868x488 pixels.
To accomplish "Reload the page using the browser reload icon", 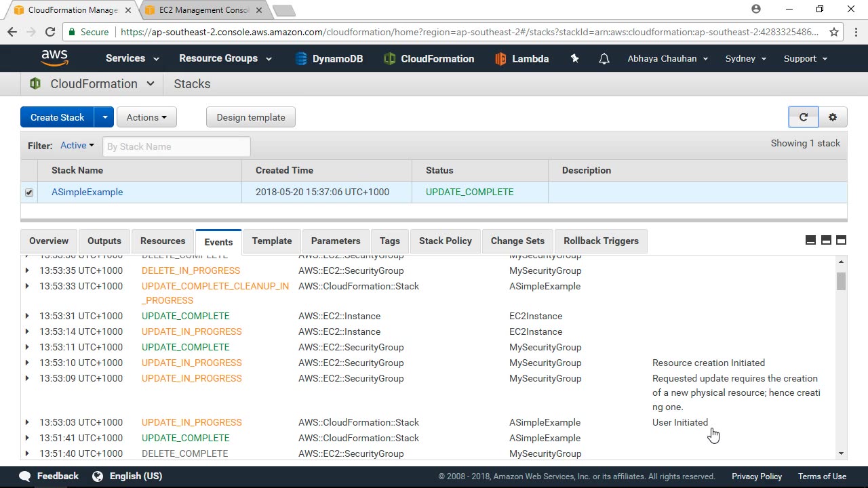I will pos(50,32).
